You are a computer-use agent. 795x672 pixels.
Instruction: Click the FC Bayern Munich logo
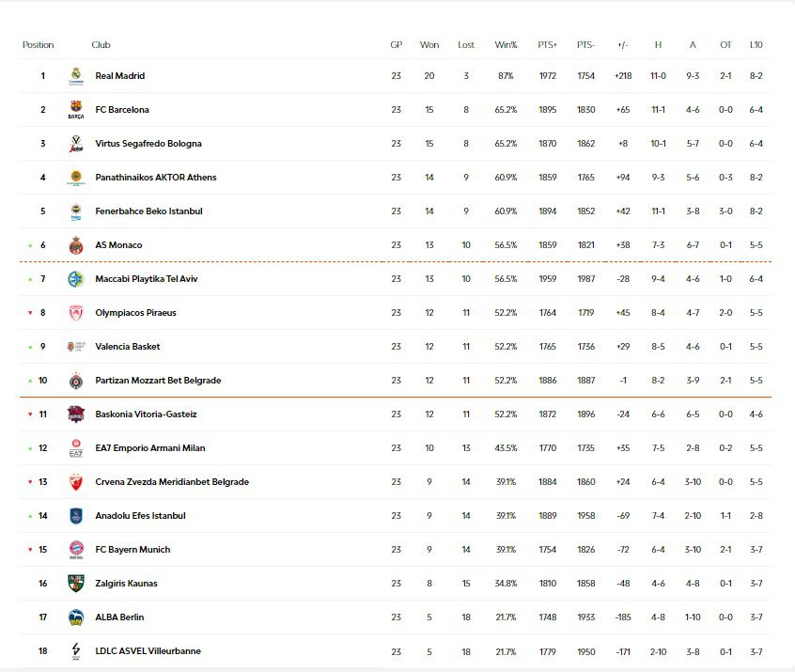coord(76,550)
